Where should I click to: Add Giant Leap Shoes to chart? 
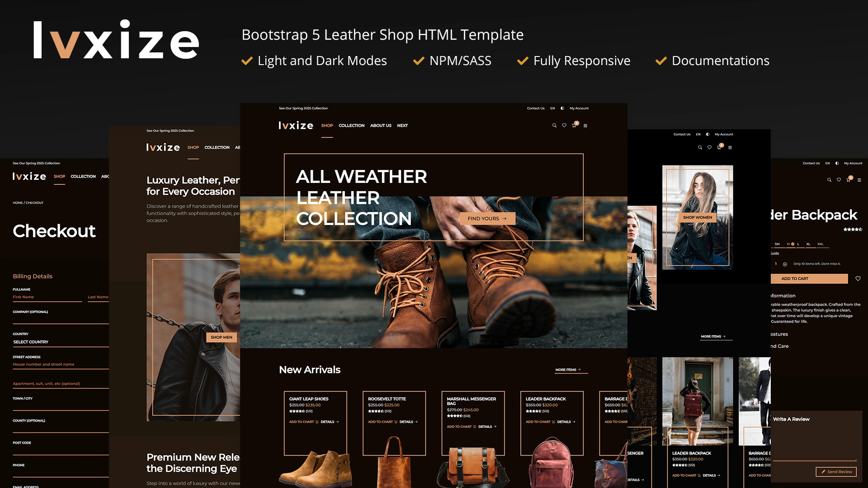[x=304, y=422]
